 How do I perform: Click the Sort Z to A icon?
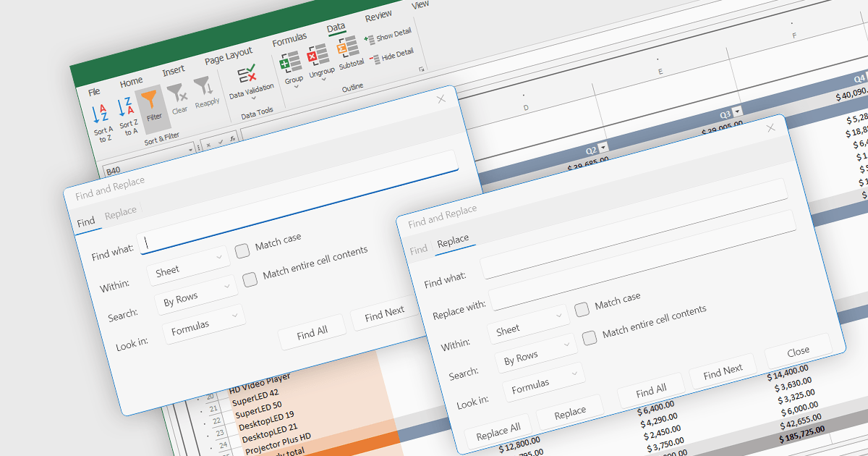click(x=127, y=107)
